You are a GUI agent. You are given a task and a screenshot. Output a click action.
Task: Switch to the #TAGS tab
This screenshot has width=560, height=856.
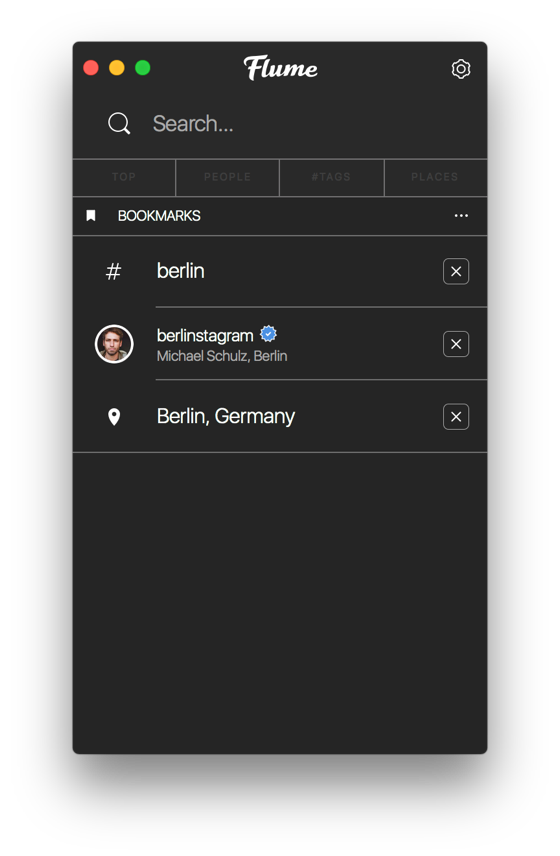point(331,177)
